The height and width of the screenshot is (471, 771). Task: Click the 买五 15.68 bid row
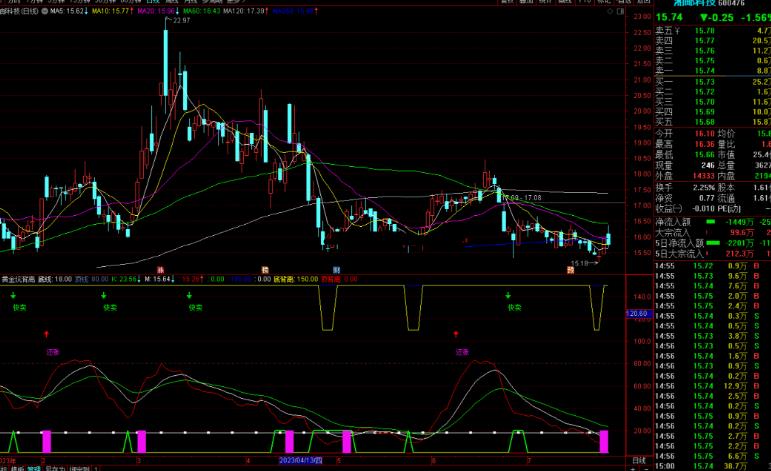coord(713,121)
